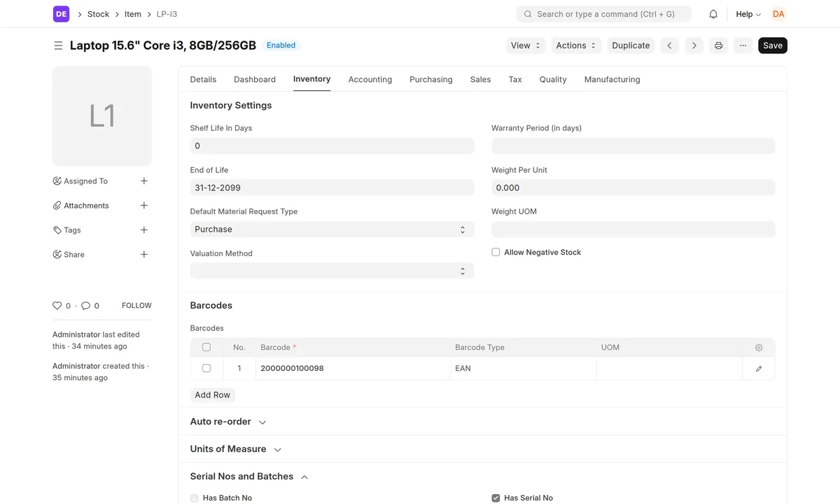Open the Actions dropdown menu

click(576, 45)
